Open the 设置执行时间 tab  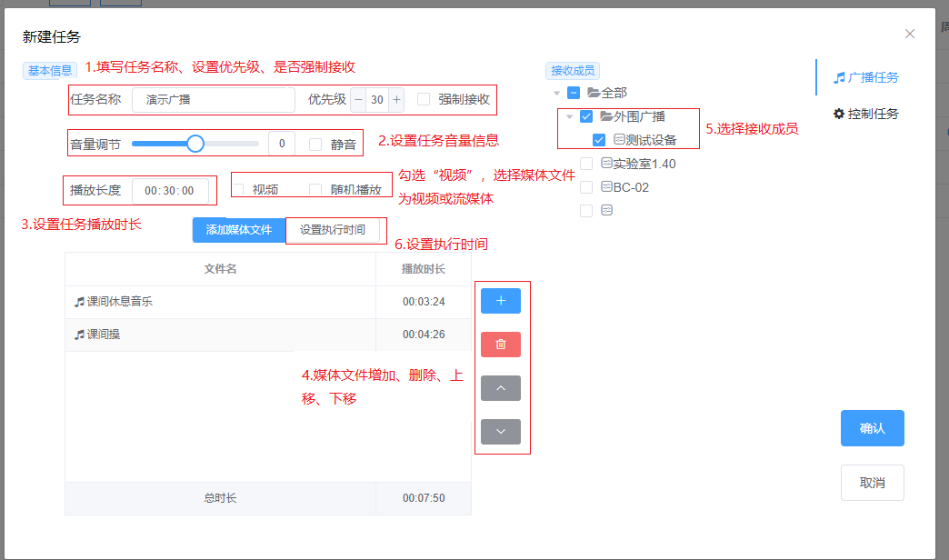point(333,230)
